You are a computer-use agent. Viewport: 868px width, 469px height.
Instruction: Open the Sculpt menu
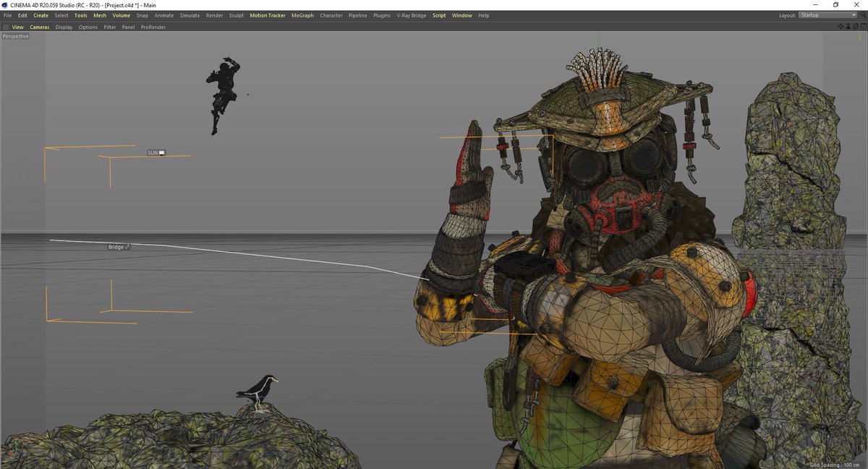pyautogui.click(x=237, y=15)
